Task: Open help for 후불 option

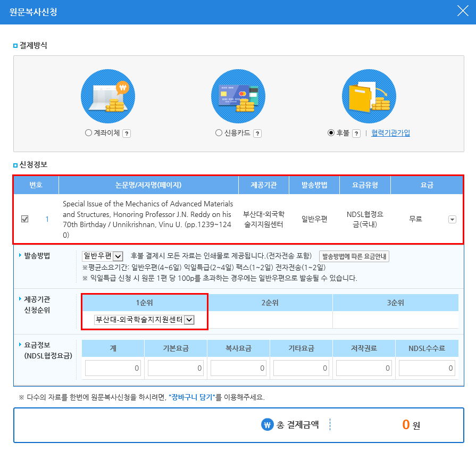Action: tap(356, 133)
